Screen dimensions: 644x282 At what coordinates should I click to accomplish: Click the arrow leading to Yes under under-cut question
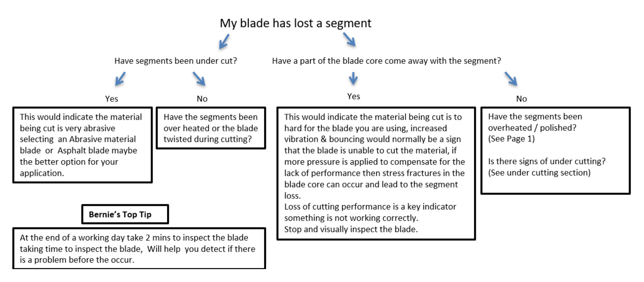(120, 78)
